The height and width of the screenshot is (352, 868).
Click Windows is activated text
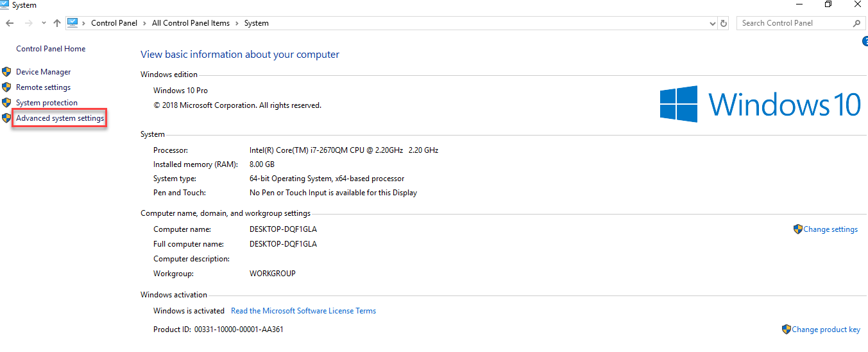(x=189, y=311)
